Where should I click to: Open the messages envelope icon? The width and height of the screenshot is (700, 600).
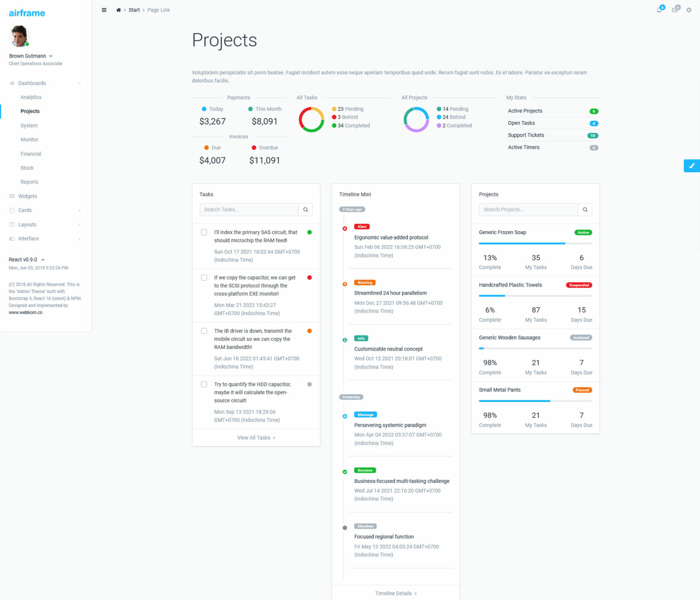coord(674,10)
